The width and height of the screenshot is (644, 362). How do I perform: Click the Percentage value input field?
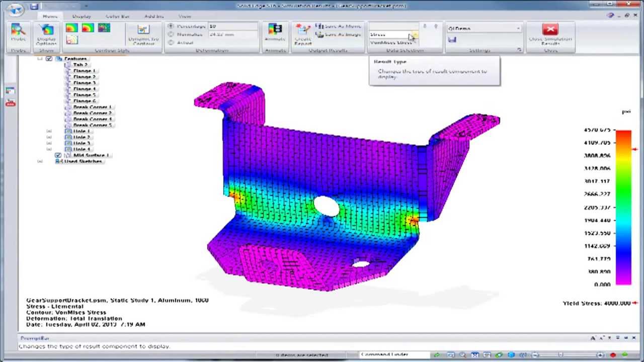click(233, 26)
